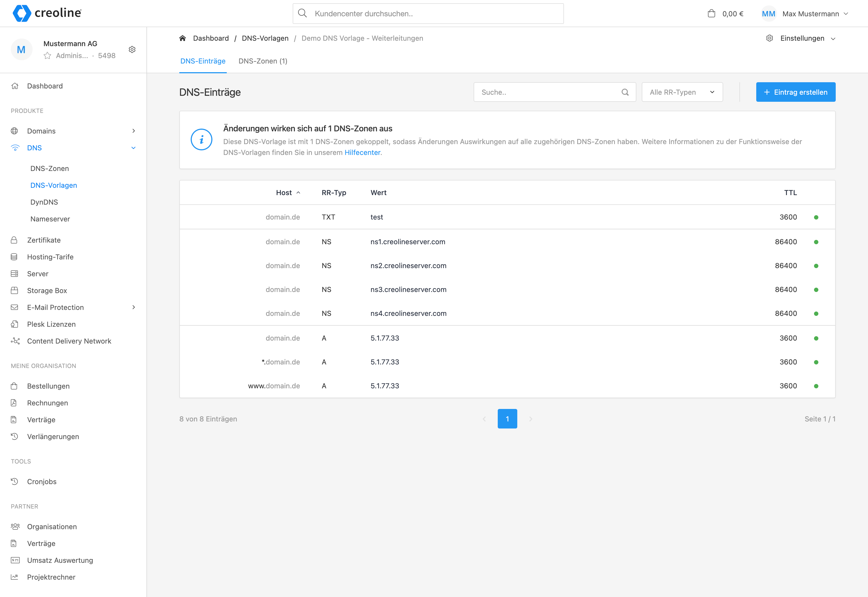Click the Storage Box icon
The image size is (868, 597).
pyautogui.click(x=15, y=291)
